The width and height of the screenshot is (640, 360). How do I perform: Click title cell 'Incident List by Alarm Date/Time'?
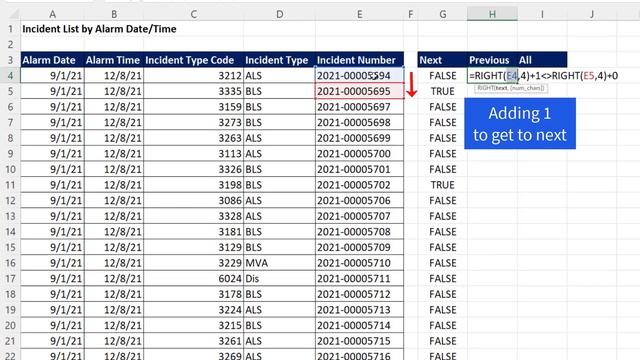(x=99, y=29)
